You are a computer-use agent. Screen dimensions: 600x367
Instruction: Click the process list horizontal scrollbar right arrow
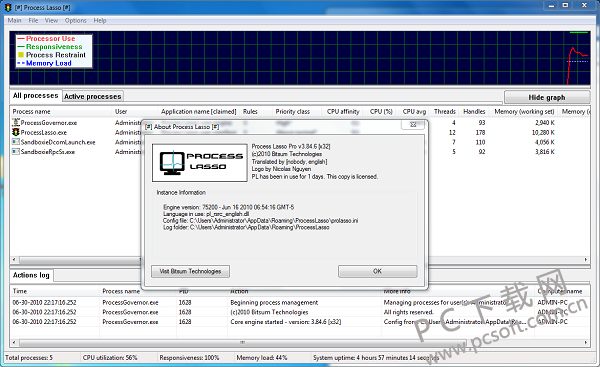[586, 259]
